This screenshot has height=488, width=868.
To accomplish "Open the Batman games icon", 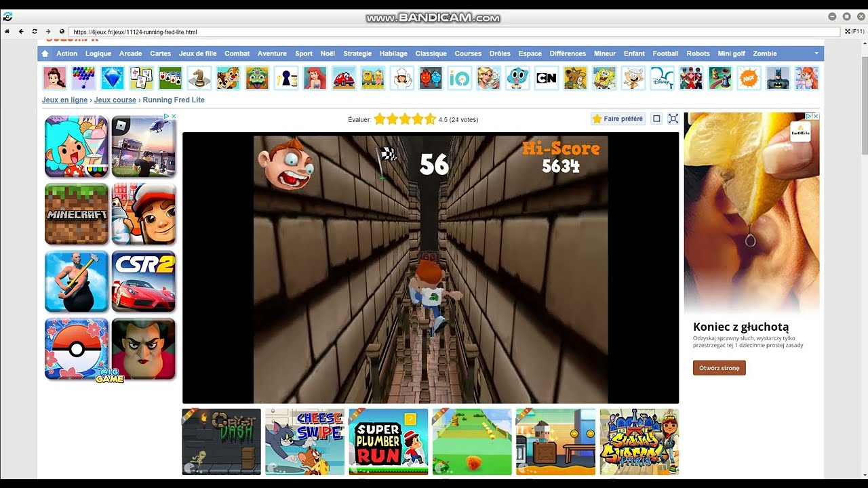I will (x=778, y=78).
